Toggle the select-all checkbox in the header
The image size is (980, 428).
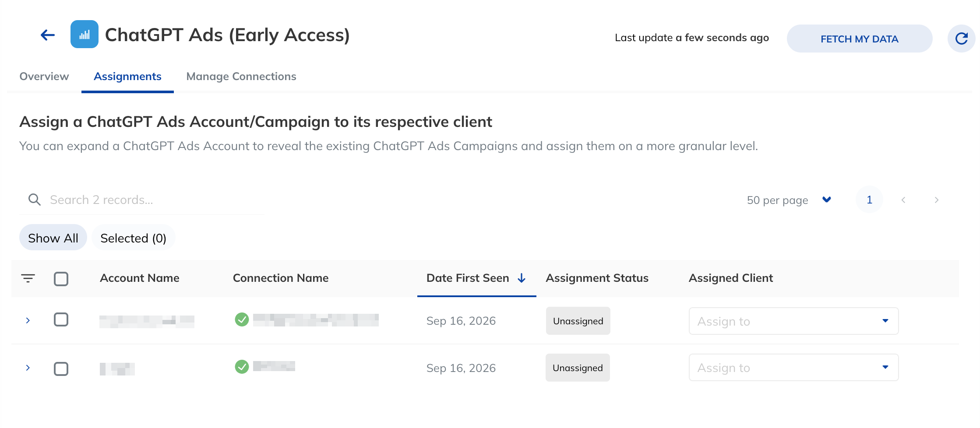tap(61, 279)
